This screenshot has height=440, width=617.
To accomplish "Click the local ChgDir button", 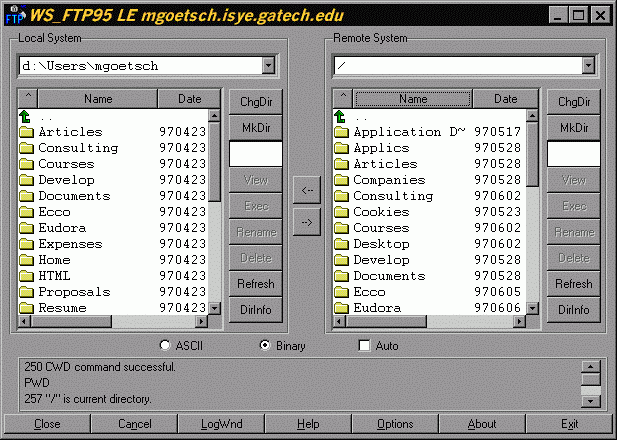I will 256,102.
